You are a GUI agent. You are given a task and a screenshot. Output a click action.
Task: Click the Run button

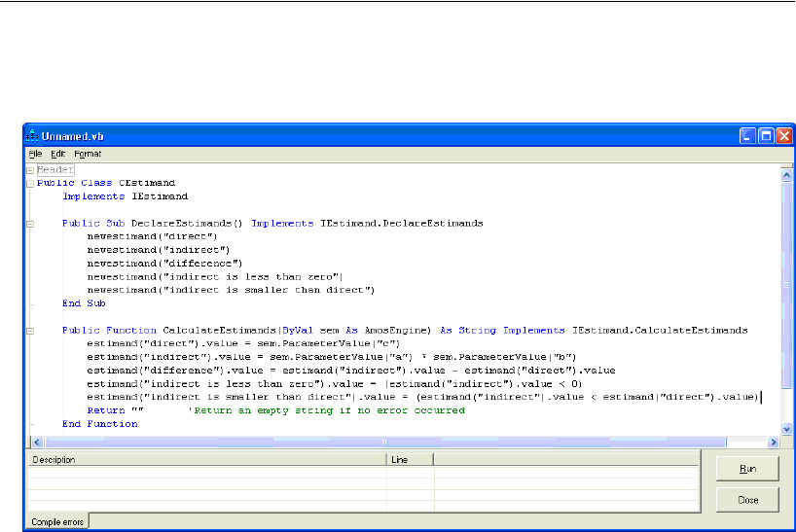point(747,469)
